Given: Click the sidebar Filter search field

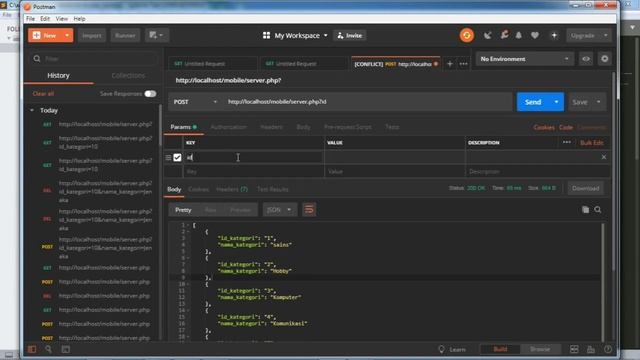Looking at the screenshot, I should [x=94, y=59].
